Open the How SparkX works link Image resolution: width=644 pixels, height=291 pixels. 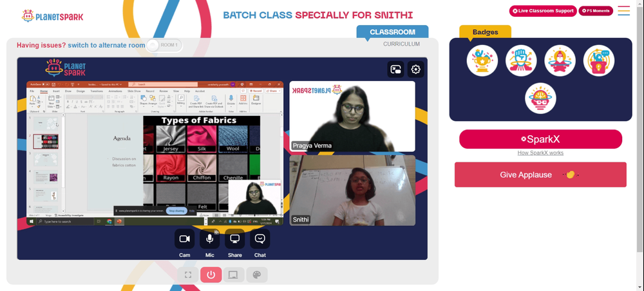pos(540,153)
